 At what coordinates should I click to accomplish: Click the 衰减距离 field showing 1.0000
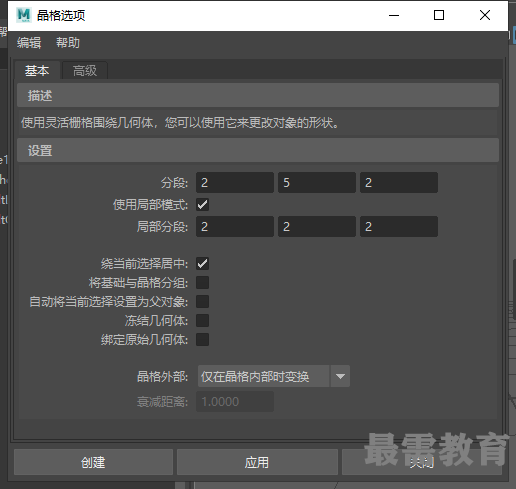(235, 402)
